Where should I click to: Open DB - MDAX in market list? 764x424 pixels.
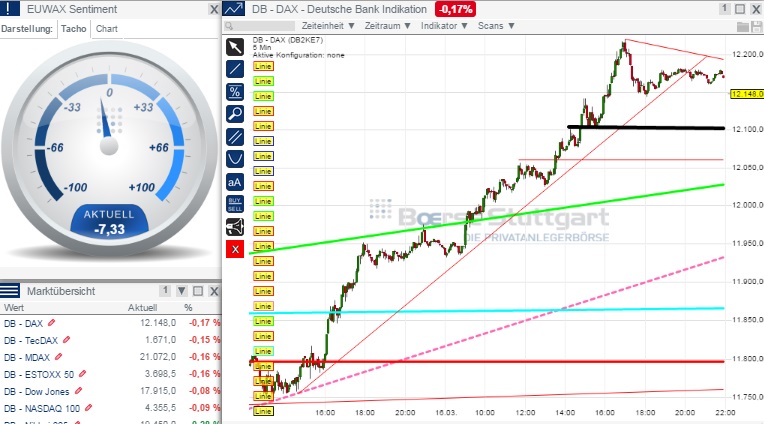pos(27,357)
